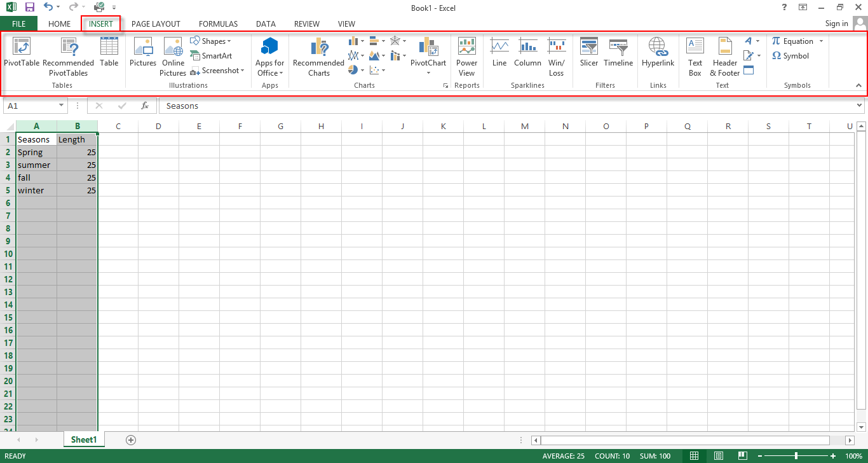Screen dimensions: 868x463
Task: Switch to the REVIEW tab
Action: click(x=307, y=24)
